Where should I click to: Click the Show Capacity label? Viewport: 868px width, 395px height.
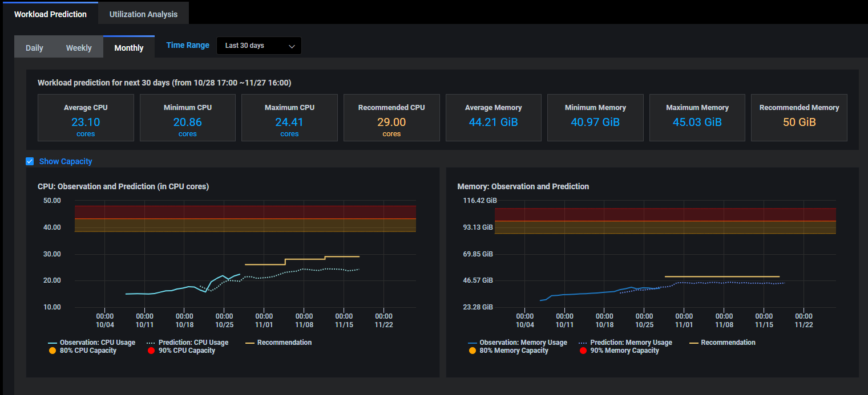[x=66, y=161]
